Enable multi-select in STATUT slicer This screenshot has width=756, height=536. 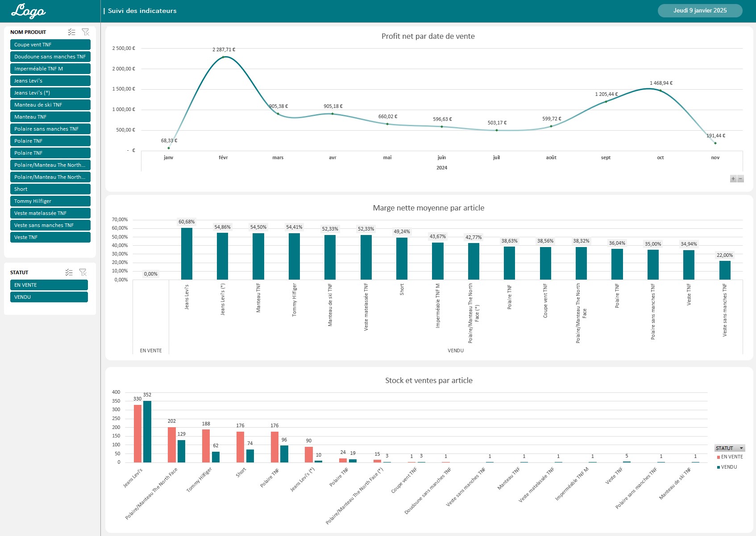click(69, 272)
